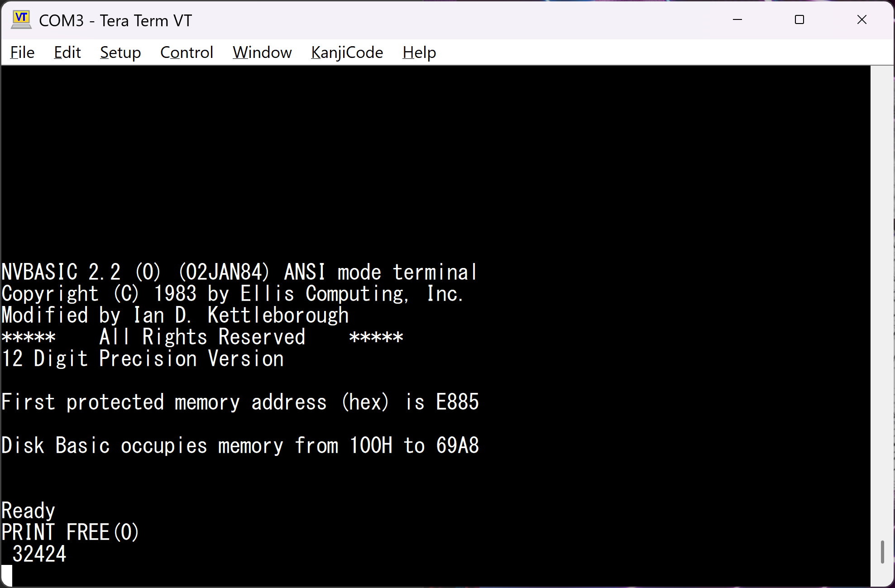Open the Help menu

(x=419, y=53)
